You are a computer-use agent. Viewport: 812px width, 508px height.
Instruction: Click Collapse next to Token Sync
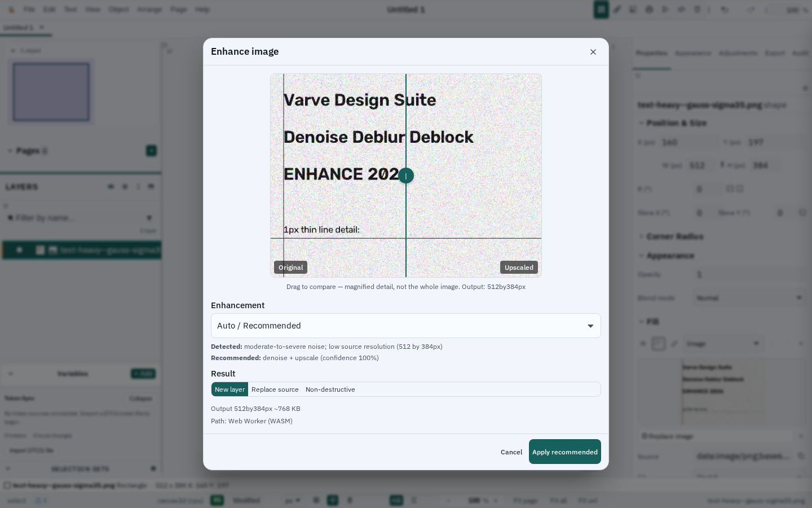(x=140, y=398)
